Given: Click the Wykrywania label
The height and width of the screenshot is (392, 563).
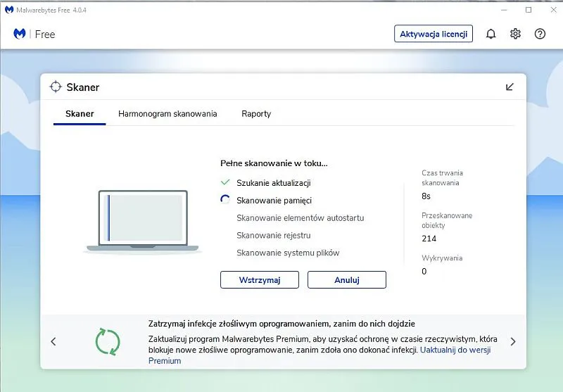Looking at the screenshot, I should [442, 258].
